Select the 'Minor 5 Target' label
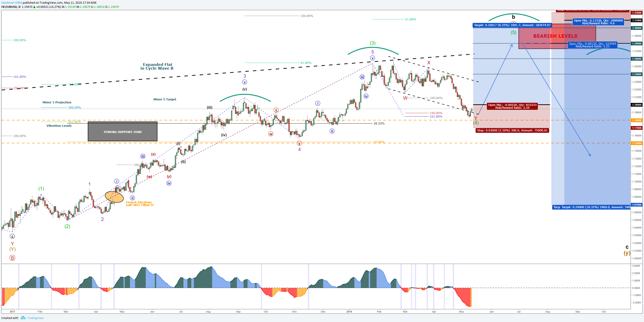The height and width of the screenshot is (322, 644). pyautogui.click(x=165, y=99)
